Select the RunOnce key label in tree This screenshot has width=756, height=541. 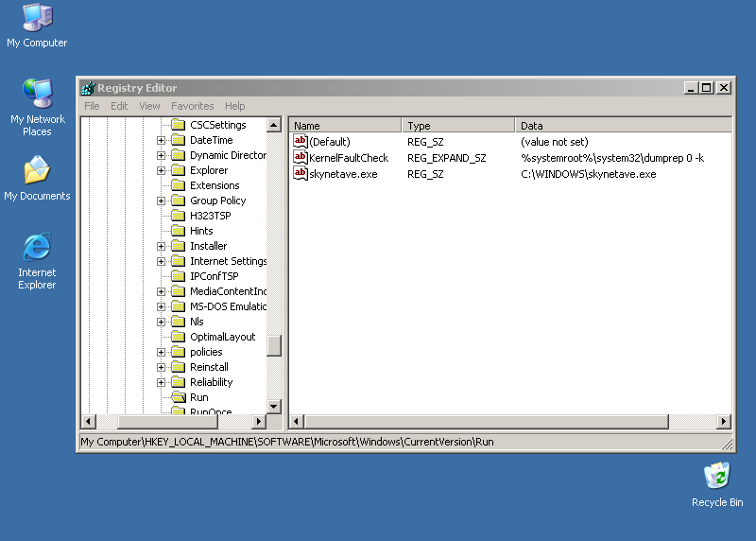[x=211, y=411]
